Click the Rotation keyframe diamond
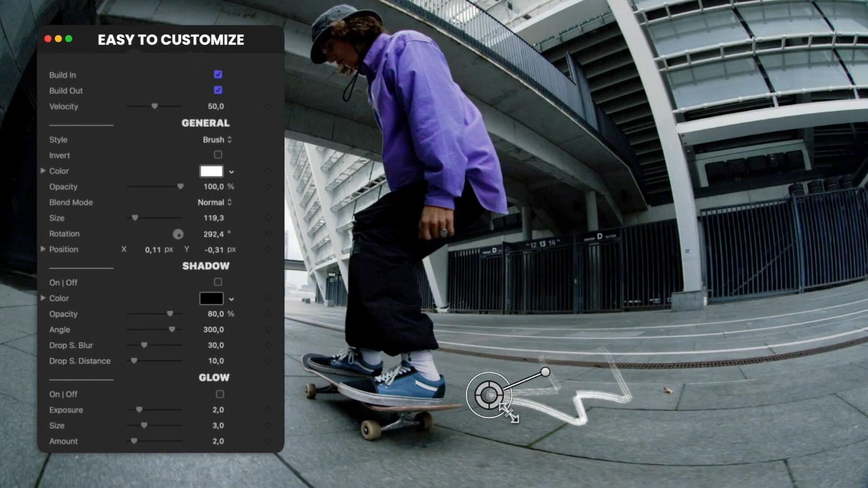 pos(269,234)
